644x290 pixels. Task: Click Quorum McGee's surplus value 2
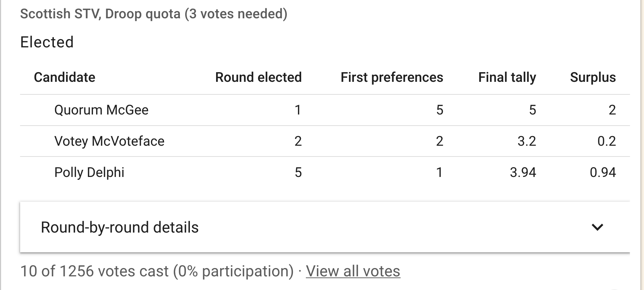(612, 110)
